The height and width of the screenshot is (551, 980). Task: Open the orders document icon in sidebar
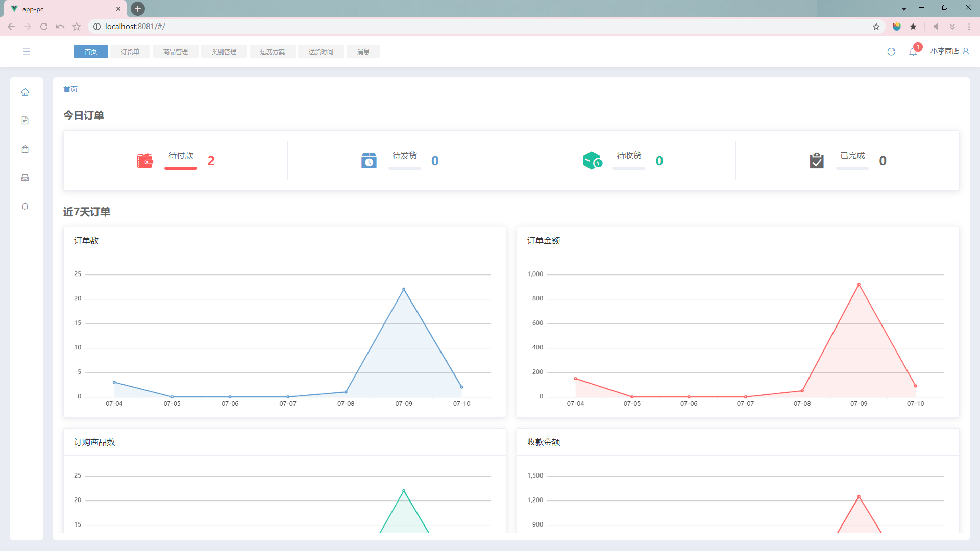(x=25, y=121)
